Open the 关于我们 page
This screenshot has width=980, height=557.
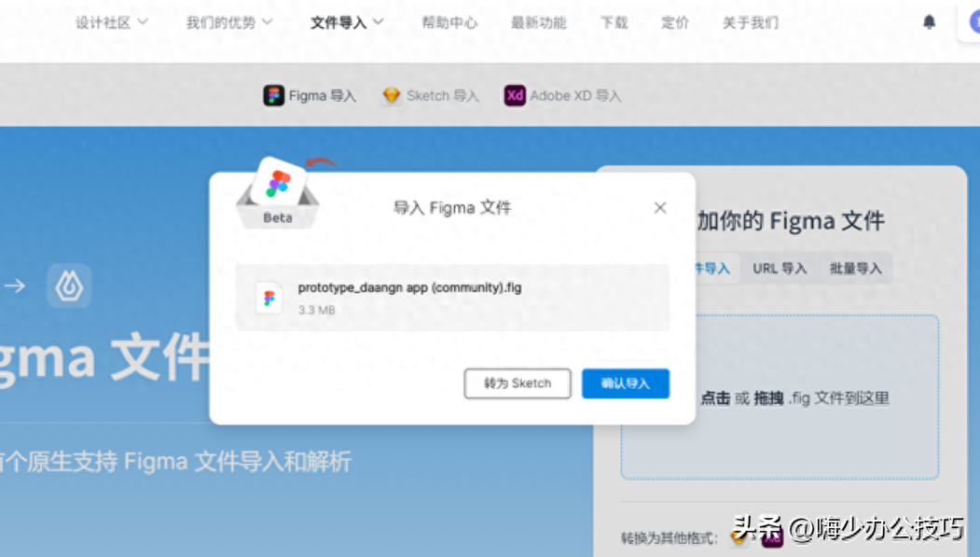(x=751, y=22)
